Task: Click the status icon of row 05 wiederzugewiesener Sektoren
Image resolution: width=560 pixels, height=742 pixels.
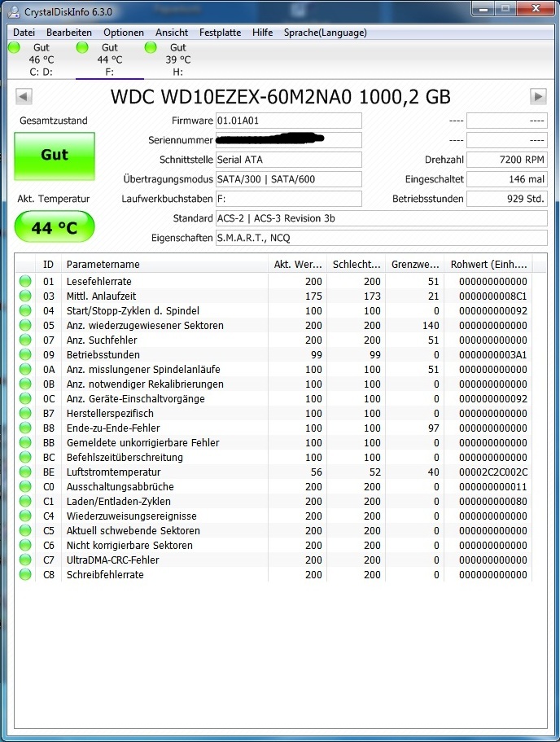Action: (25, 325)
